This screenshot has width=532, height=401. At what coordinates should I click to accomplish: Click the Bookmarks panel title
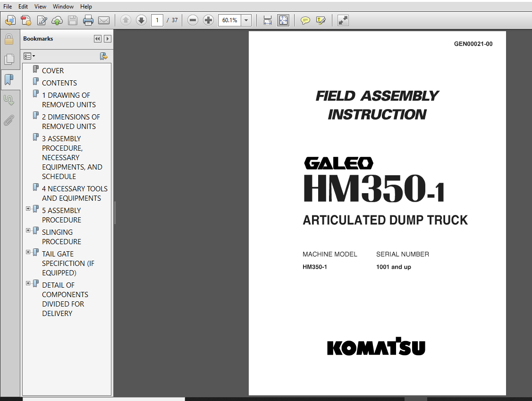click(38, 39)
